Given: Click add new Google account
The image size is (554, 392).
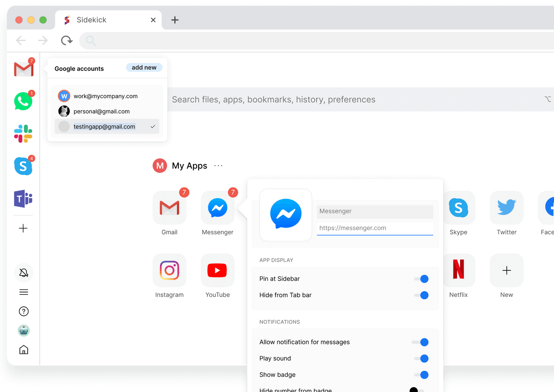Looking at the screenshot, I should coord(144,67).
